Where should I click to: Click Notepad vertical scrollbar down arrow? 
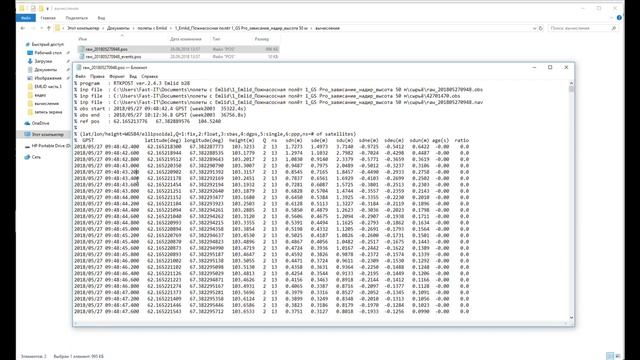571,318
